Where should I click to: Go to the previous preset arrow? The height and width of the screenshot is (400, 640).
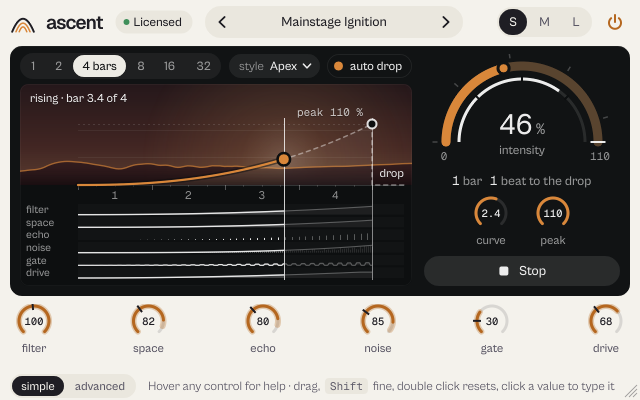222,22
